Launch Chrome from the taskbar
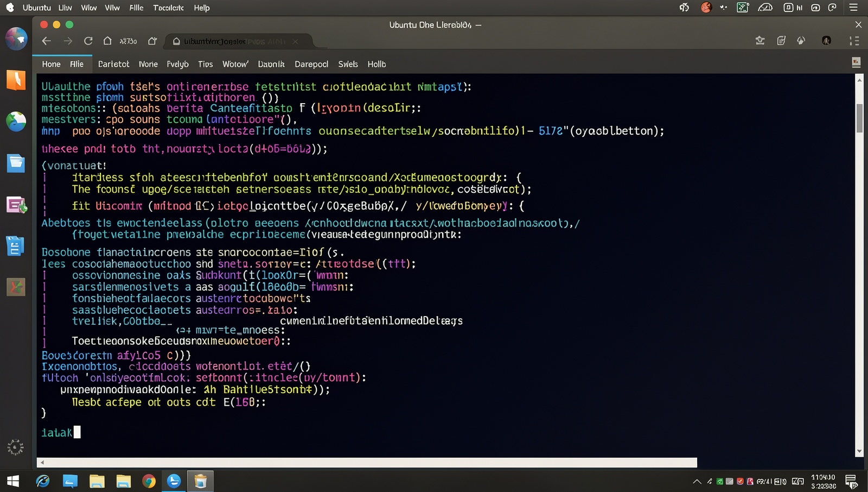This screenshot has height=492, width=868. tap(149, 481)
